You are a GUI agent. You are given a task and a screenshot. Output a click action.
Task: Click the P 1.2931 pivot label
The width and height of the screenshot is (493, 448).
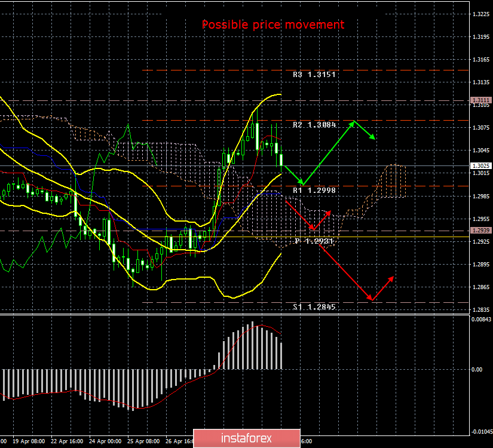point(314,241)
